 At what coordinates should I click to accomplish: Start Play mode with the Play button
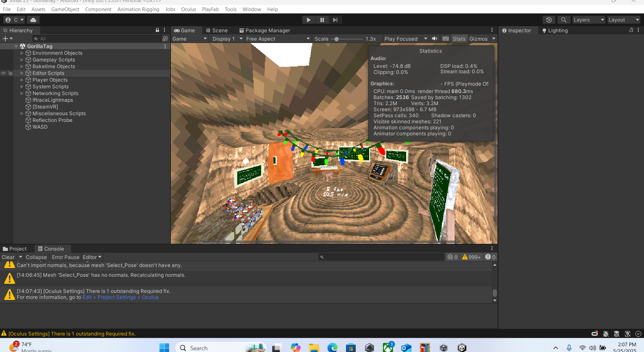(x=308, y=20)
